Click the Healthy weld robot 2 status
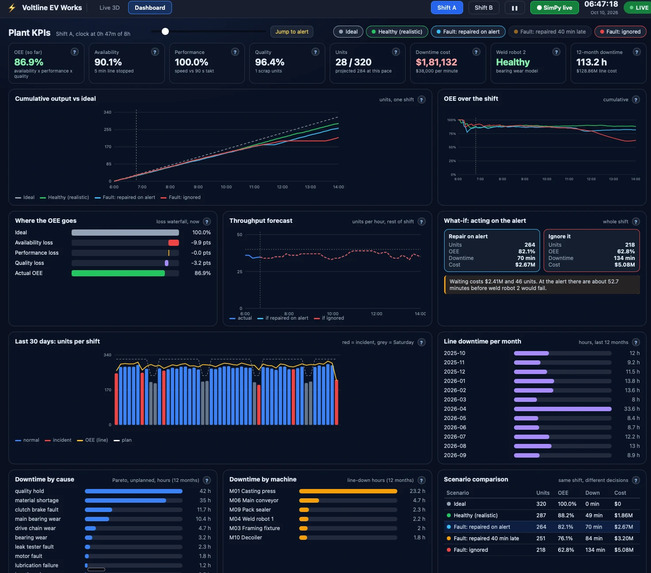The height and width of the screenshot is (573, 651). pos(513,62)
